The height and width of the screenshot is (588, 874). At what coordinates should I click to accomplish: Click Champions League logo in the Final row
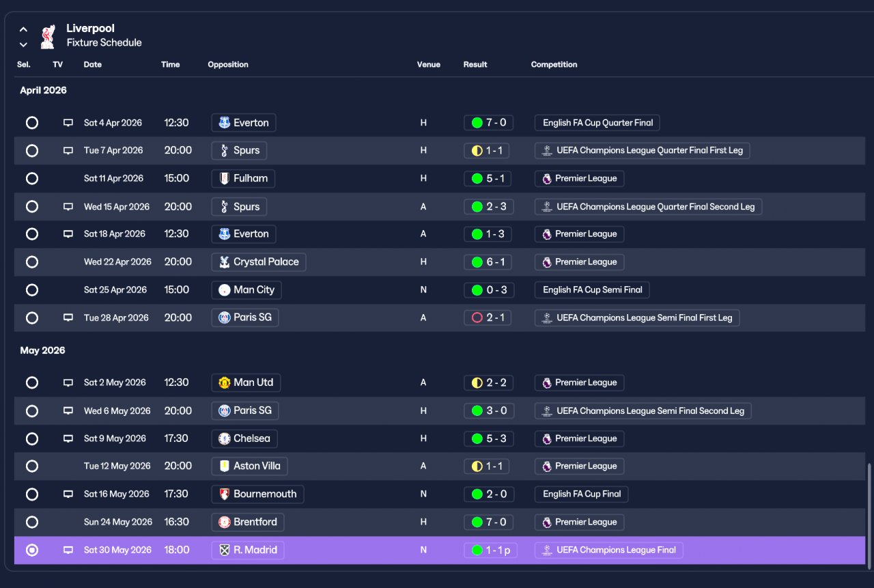pos(547,550)
